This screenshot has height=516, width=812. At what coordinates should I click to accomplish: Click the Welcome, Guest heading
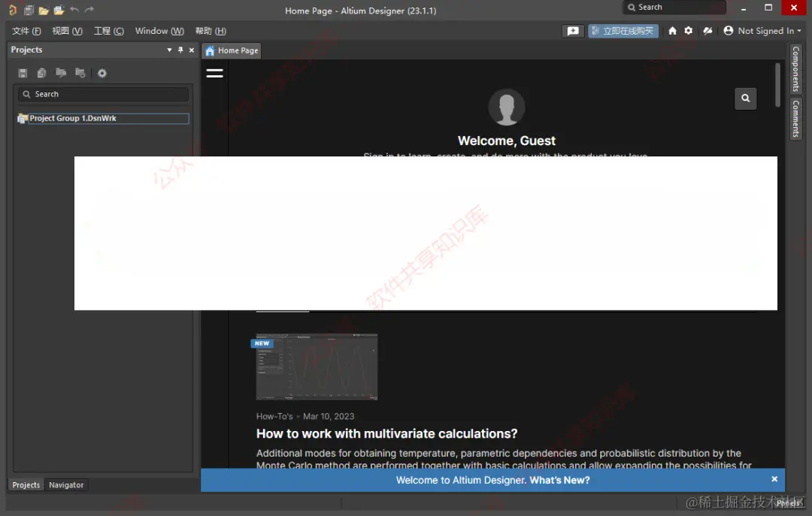pos(507,141)
